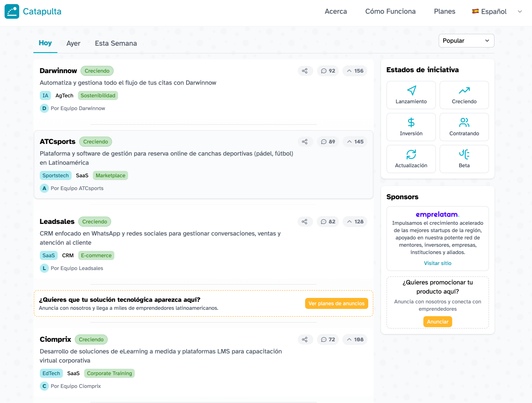Filter by Creciendo status tile
The height and width of the screenshot is (403, 532).
click(x=464, y=95)
